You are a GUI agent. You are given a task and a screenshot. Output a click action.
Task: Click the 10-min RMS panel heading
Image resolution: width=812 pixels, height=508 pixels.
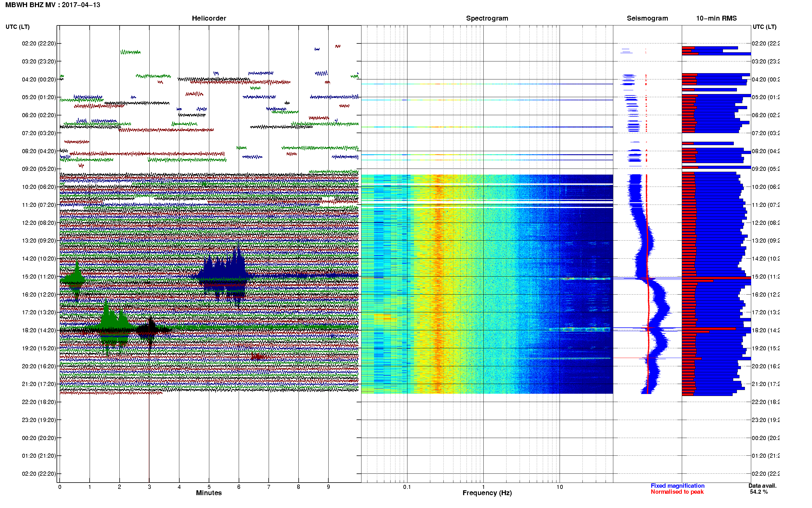pos(716,18)
